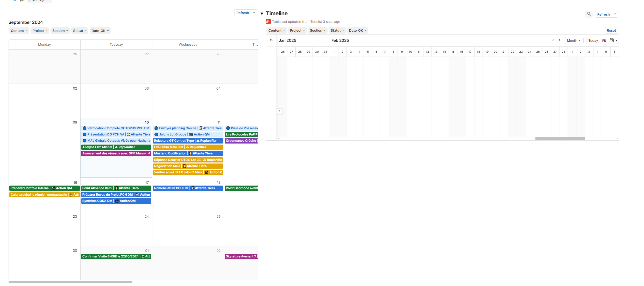644x286 pixels.
Task: Open calendar Statut filter menu
Action: [80, 31]
